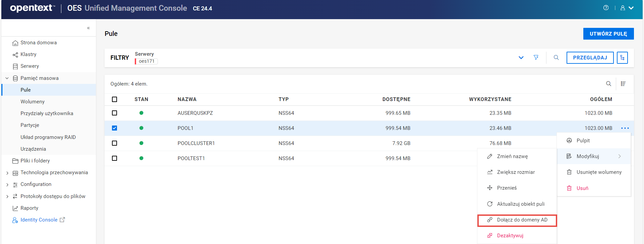Click the POOLTEST1 pool name
The width and height of the screenshot is (644, 244).
pos(191,158)
